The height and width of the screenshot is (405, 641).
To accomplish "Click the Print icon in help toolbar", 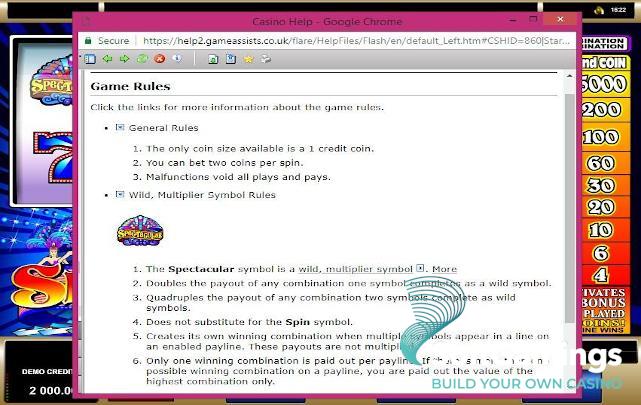I will 265,59.
